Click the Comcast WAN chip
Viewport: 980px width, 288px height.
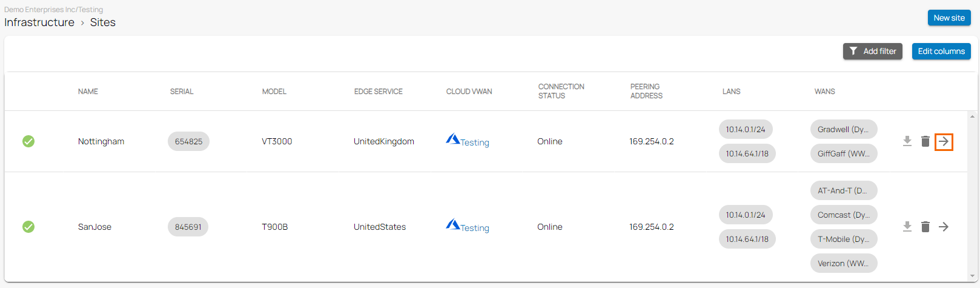click(843, 215)
